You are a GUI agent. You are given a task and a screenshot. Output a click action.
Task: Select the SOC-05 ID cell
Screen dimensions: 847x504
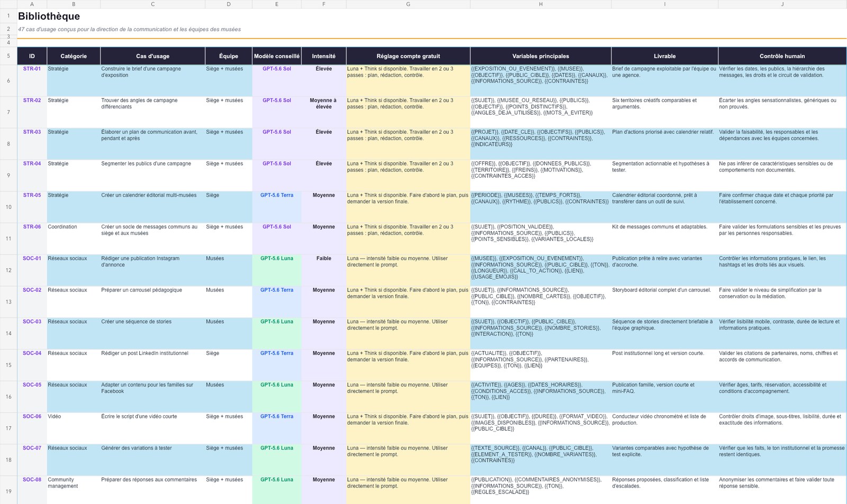coord(32,397)
